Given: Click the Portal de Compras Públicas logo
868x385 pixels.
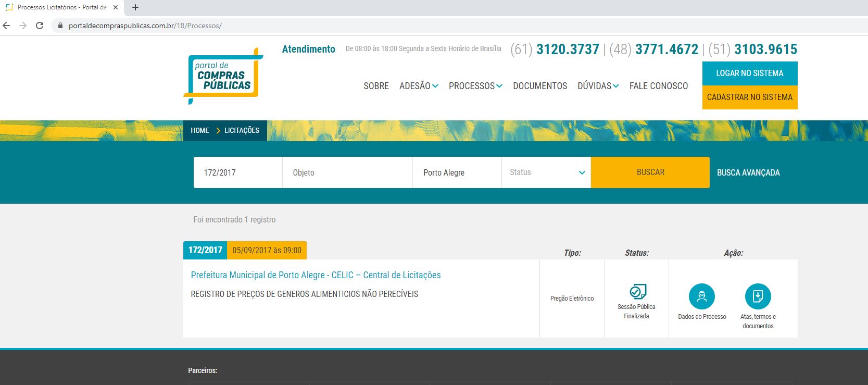Looking at the screenshot, I should coord(223,76).
